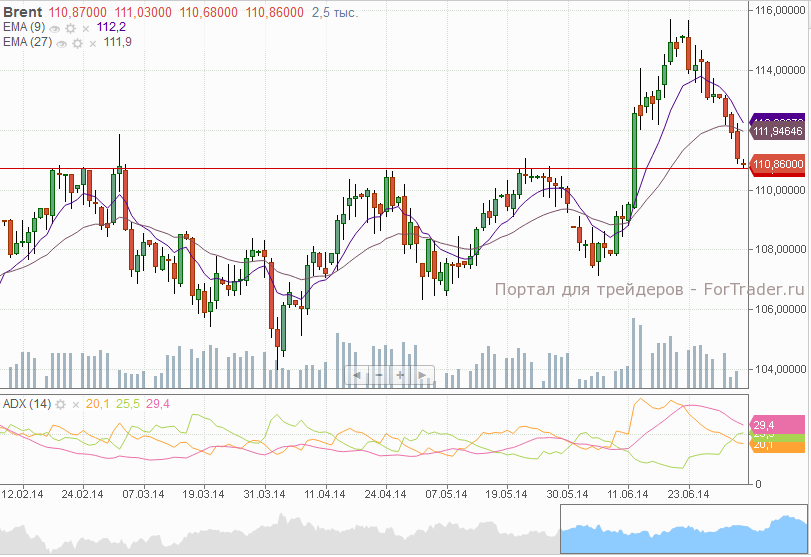Click the close price value 110,86000 in the header
Image resolution: width=811 pixels, height=557 pixels.
[x=274, y=12]
